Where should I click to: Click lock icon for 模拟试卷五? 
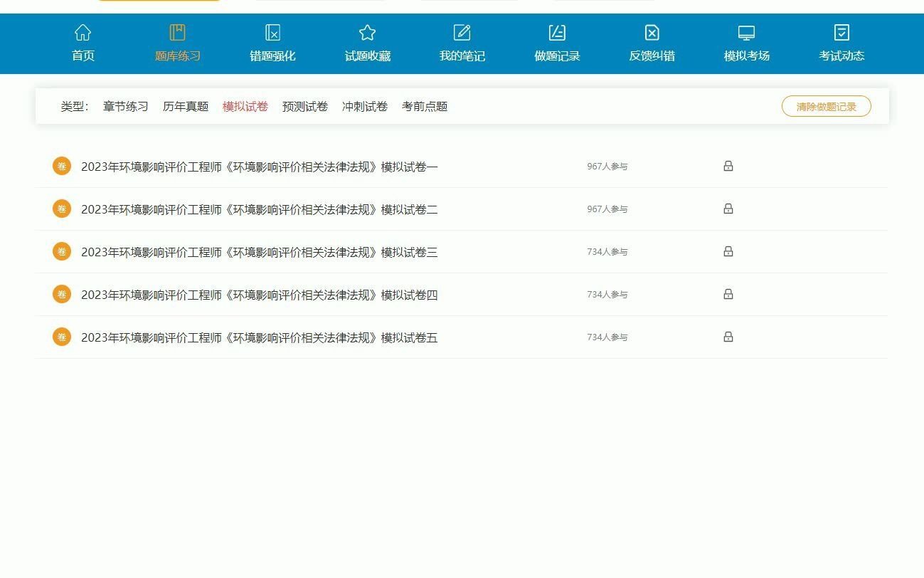click(728, 337)
